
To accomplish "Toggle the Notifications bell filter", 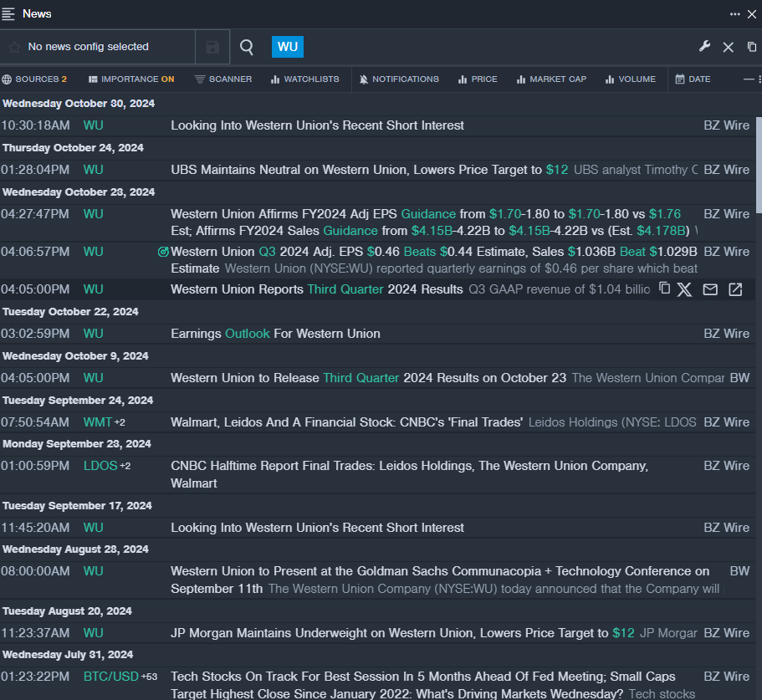I will [399, 79].
